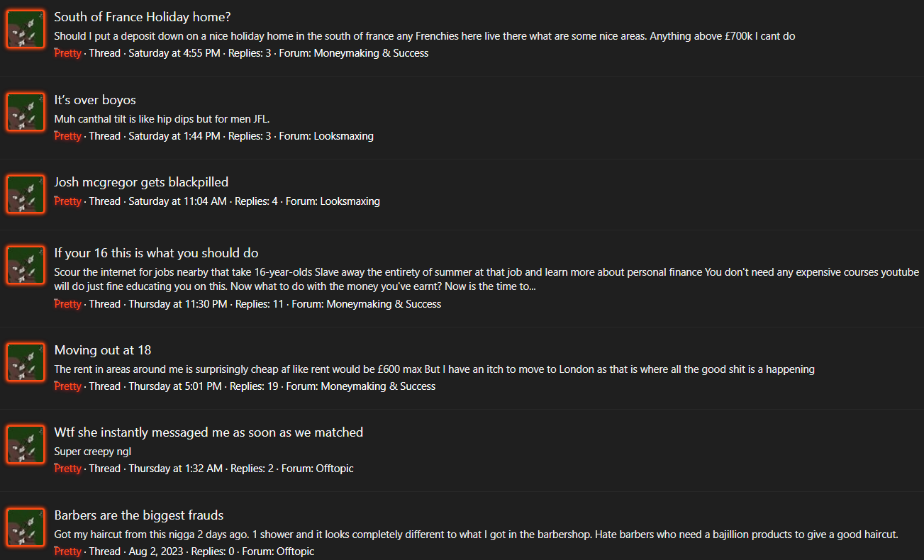
Task: Click Pretty username under Moving out thread
Action: click(x=68, y=386)
